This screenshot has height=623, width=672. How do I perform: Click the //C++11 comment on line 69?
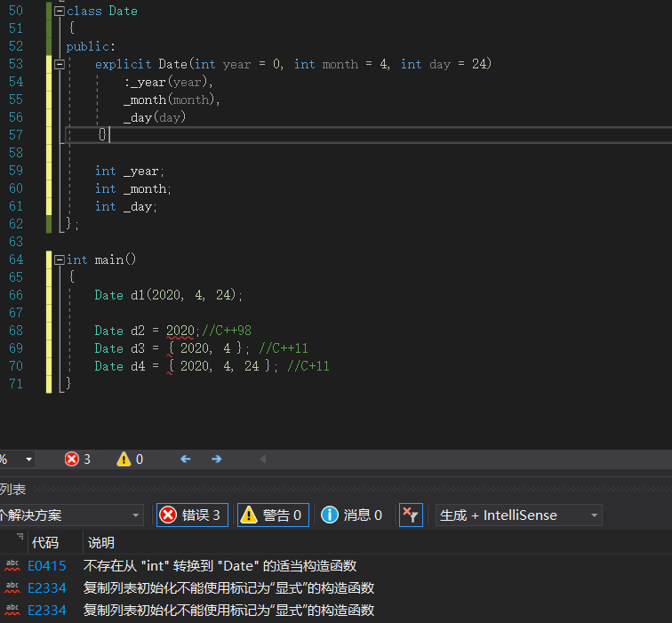(x=284, y=348)
